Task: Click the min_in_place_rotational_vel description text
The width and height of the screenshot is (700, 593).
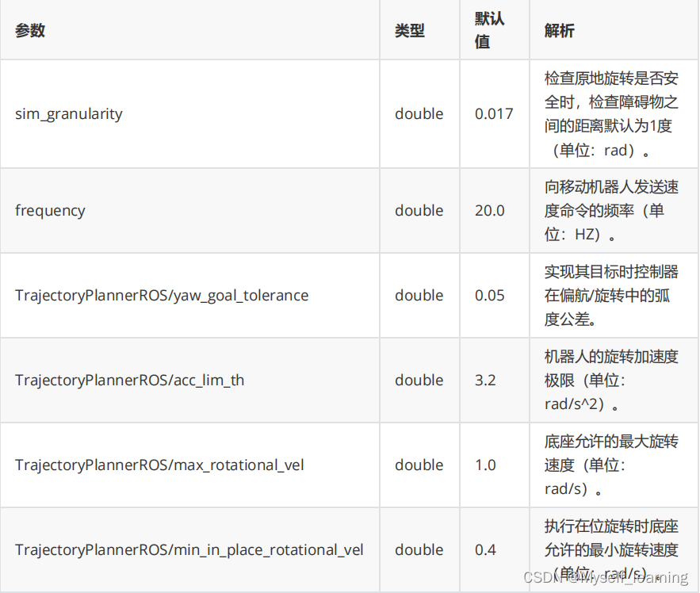Action: point(611,549)
